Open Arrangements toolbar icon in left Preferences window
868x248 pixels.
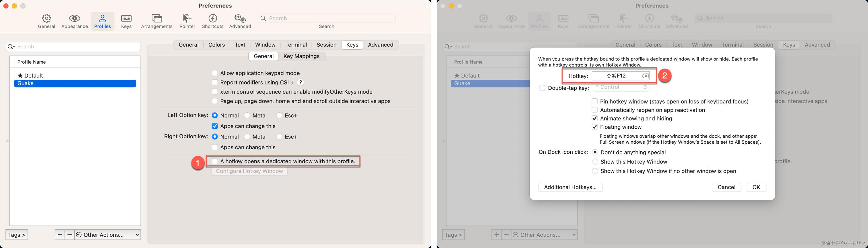tap(157, 21)
